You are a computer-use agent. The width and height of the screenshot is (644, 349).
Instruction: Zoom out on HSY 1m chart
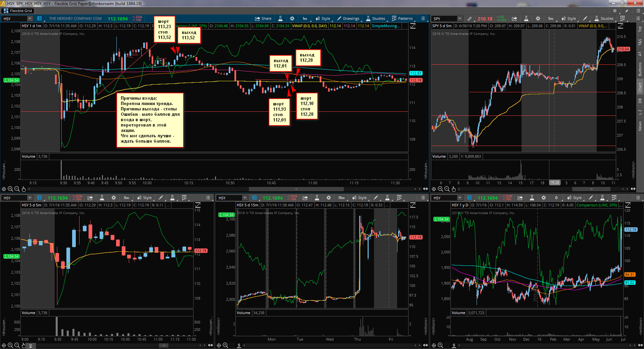[17, 189]
